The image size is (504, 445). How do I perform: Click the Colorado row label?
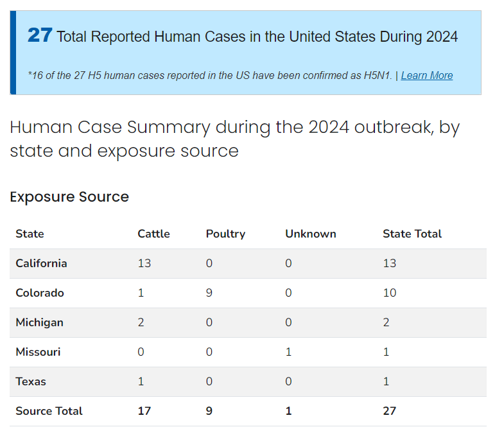40,293
